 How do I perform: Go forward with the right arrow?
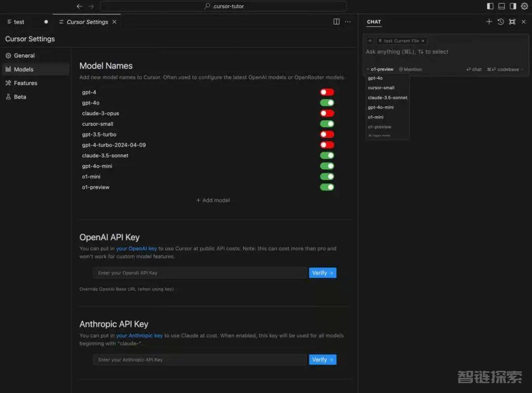tap(91, 6)
